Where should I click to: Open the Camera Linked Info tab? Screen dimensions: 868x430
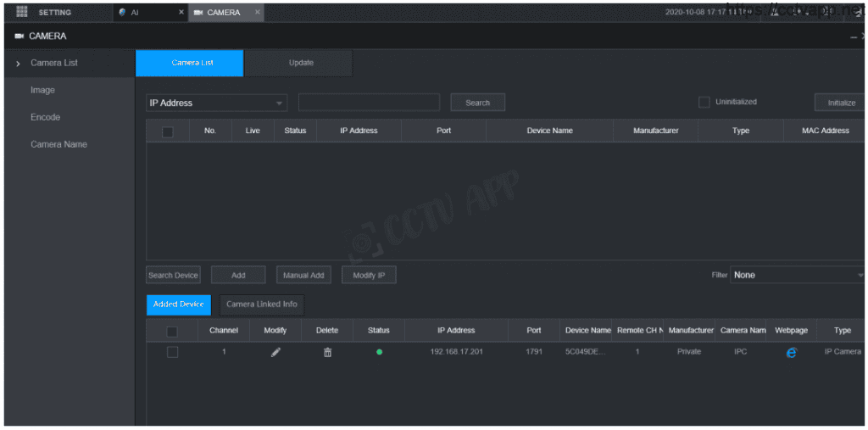[x=261, y=304]
